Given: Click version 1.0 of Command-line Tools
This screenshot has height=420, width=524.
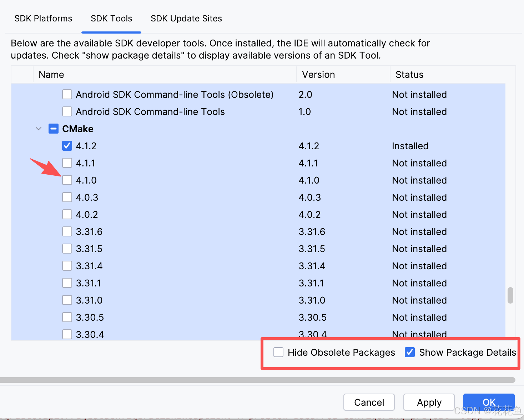Looking at the screenshot, I should tap(304, 112).
